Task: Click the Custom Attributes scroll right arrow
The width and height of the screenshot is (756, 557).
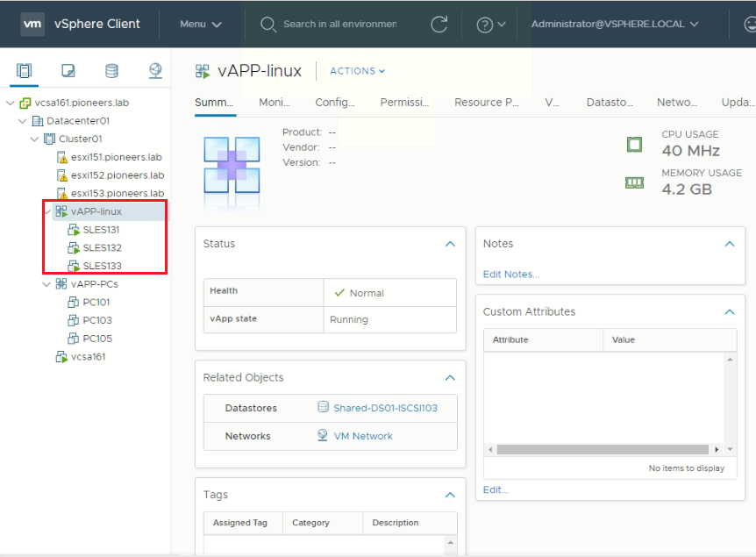Action: [717, 449]
